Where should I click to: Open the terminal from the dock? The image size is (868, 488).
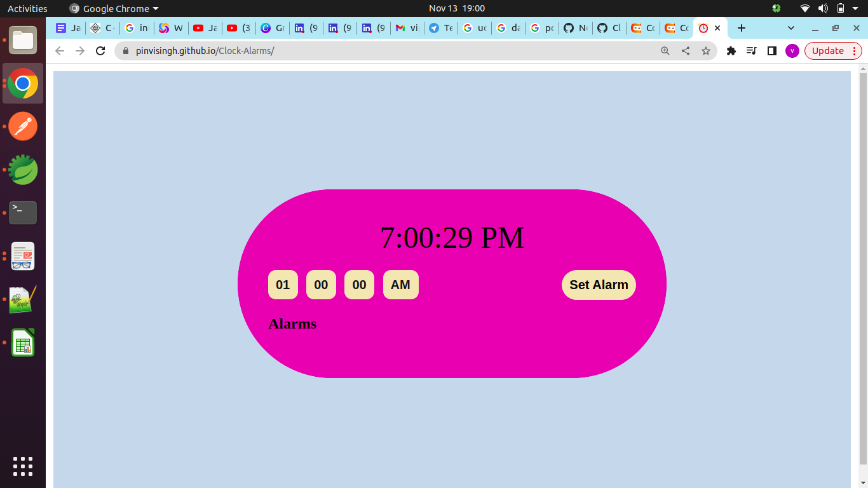[x=22, y=213]
